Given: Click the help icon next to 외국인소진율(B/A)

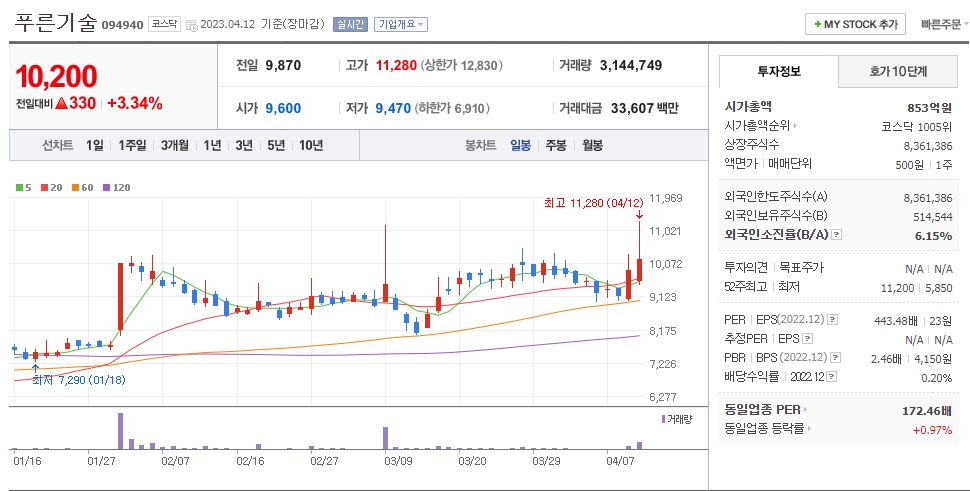Looking at the screenshot, I should tap(836, 234).
